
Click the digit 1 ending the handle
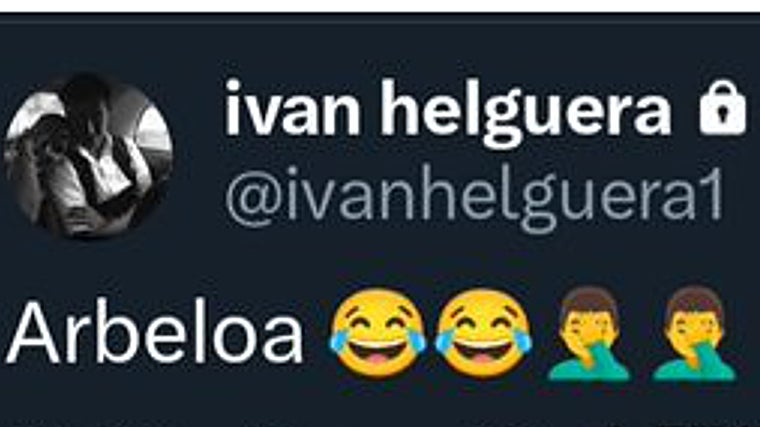tap(712, 193)
